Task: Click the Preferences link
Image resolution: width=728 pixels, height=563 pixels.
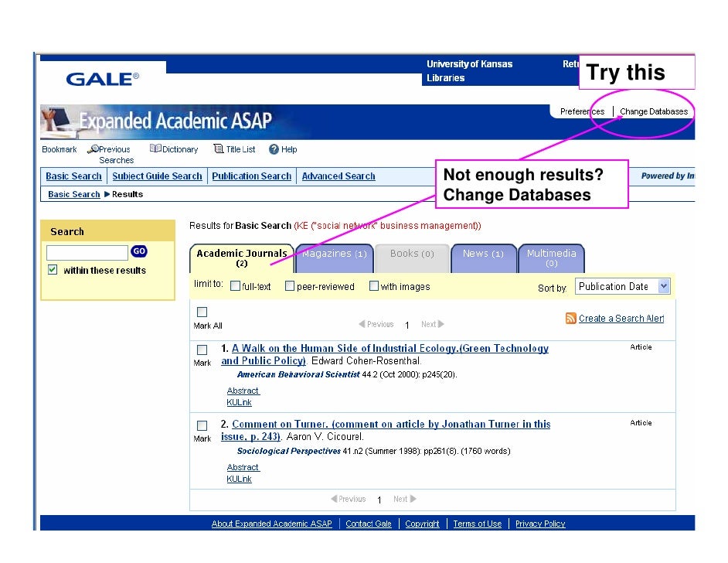Action: point(582,111)
